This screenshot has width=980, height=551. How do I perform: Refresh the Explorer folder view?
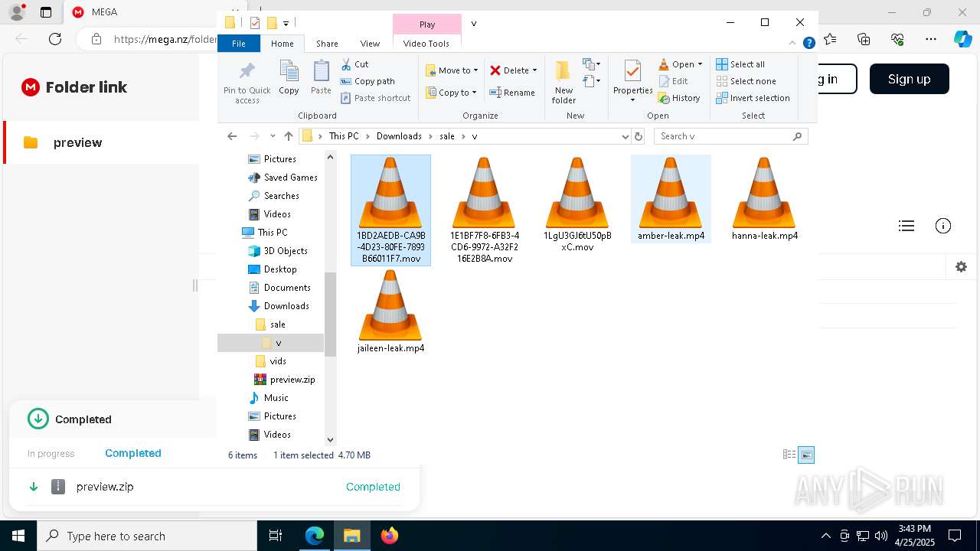pos(639,136)
